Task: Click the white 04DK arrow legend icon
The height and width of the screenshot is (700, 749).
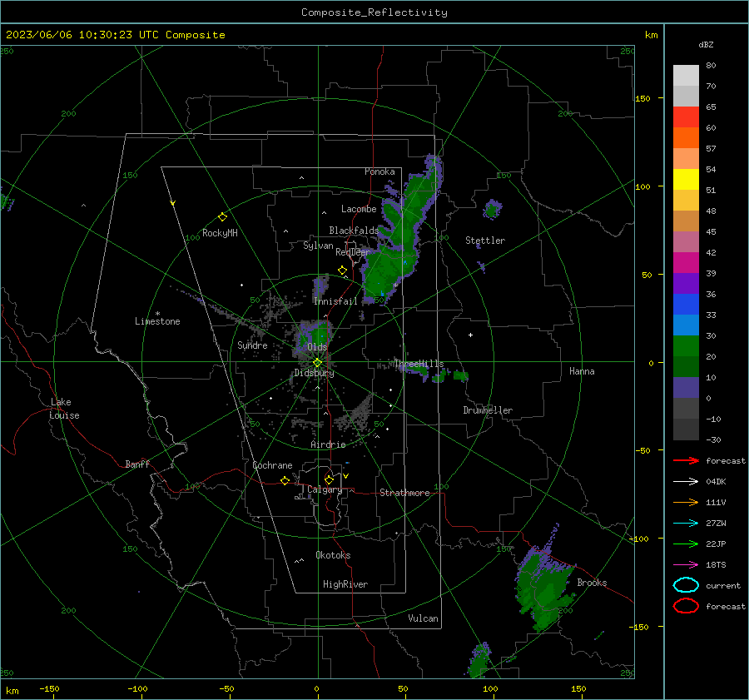Action: (x=686, y=481)
